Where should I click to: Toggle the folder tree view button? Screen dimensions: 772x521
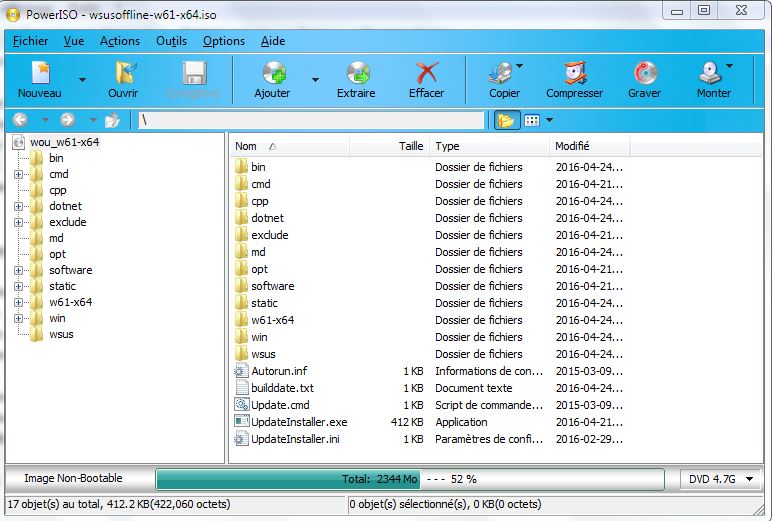click(507, 120)
